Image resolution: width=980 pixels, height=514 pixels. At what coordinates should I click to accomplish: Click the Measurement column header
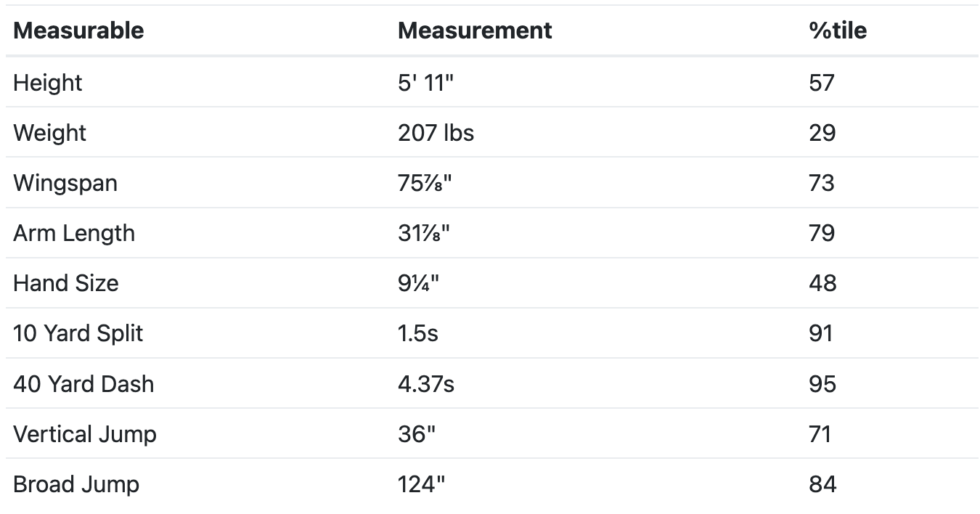coord(475,30)
